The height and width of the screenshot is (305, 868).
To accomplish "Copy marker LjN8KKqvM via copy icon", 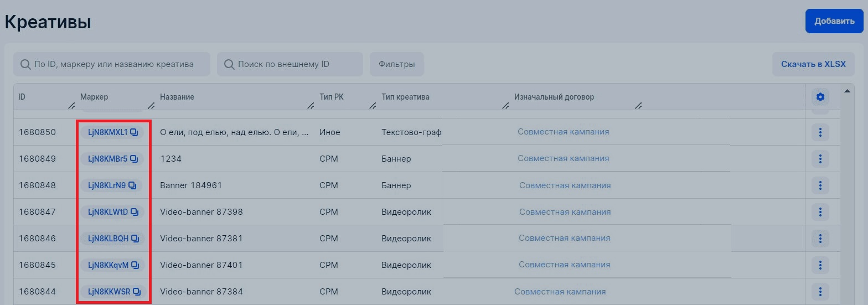I will [x=135, y=265].
